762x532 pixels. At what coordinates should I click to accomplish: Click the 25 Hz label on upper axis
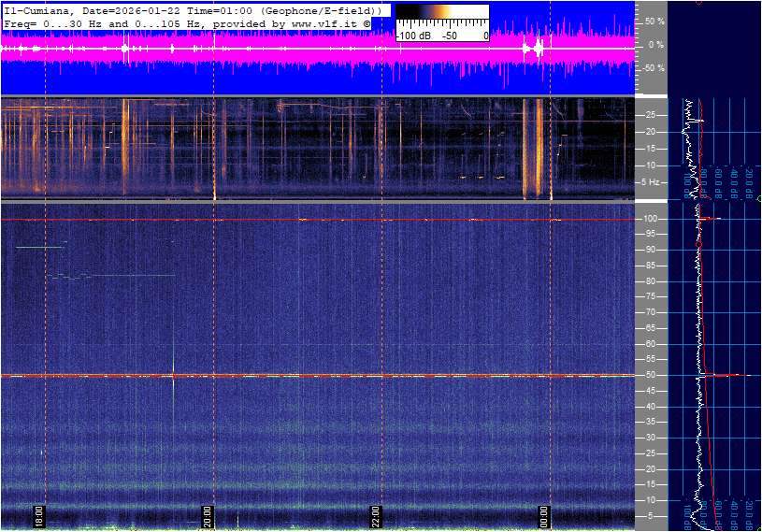coord(650,115)
